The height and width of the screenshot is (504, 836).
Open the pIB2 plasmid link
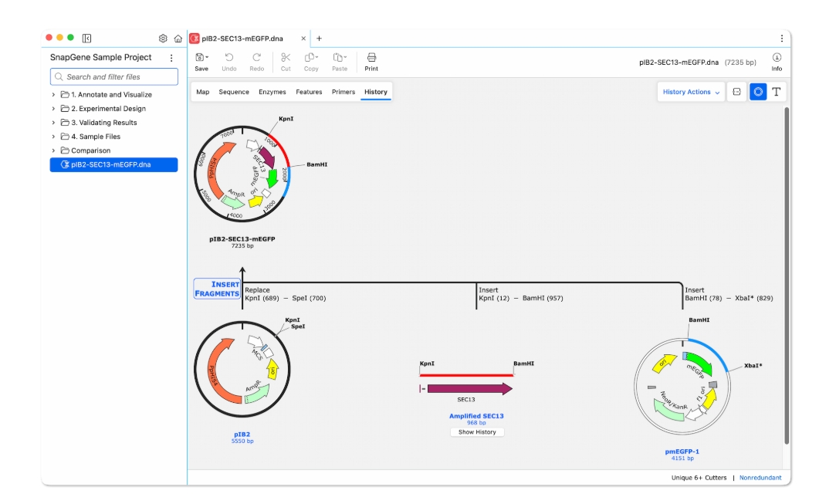click(242, 434)
